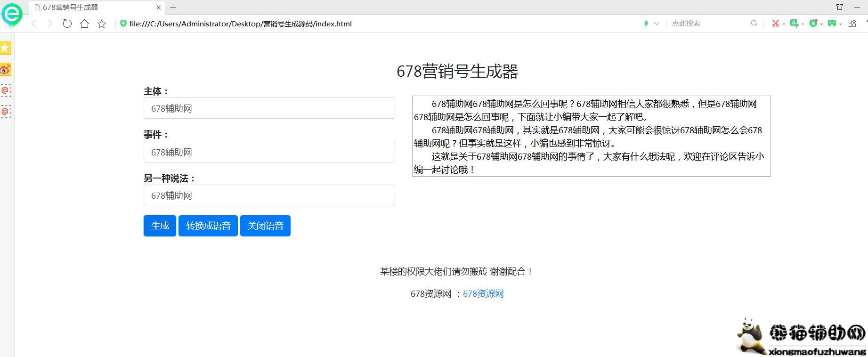Expand the chevron next to the lightning icon

657,24
